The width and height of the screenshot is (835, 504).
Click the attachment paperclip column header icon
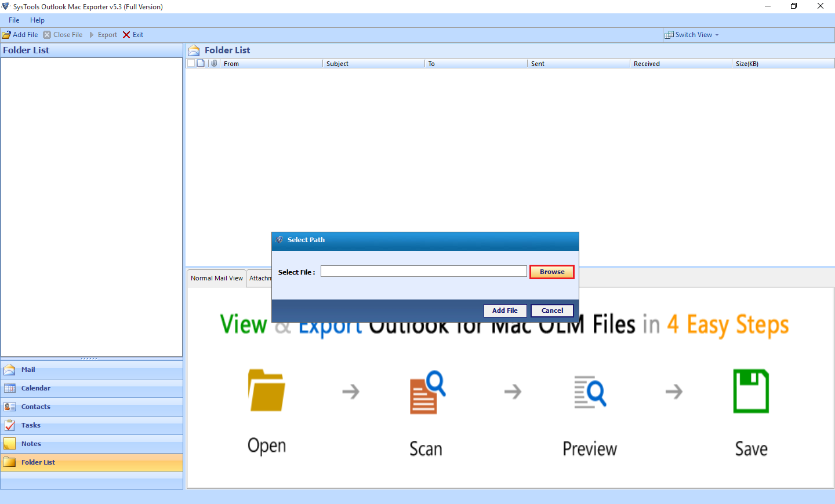click(214, 63)
